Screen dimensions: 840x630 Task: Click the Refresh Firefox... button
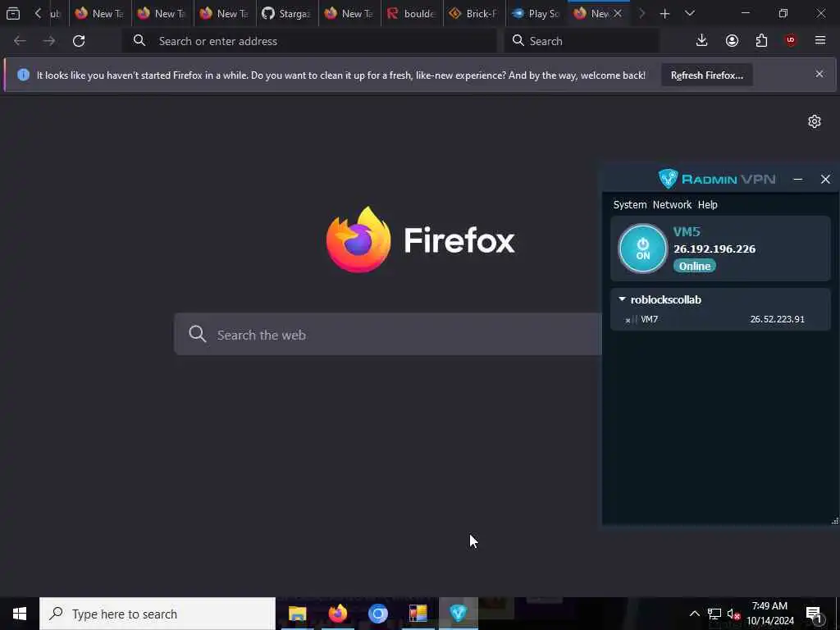coord(706,75)
